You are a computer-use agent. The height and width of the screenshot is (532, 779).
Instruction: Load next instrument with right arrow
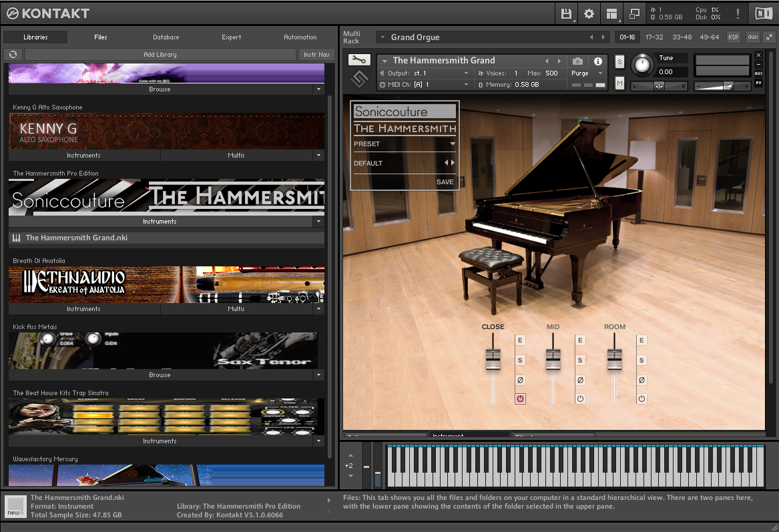559,61
